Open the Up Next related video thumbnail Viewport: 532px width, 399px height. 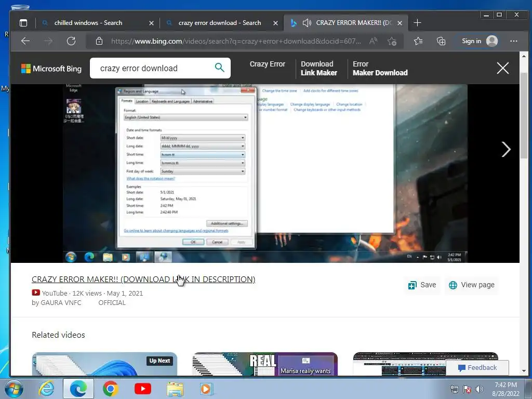[x=104, y=364]
